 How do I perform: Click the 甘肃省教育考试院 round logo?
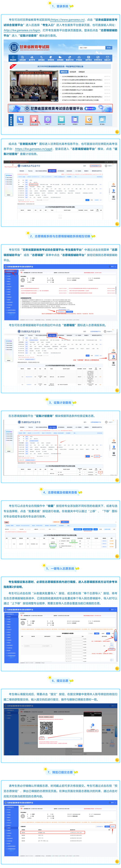pos(13,47)
